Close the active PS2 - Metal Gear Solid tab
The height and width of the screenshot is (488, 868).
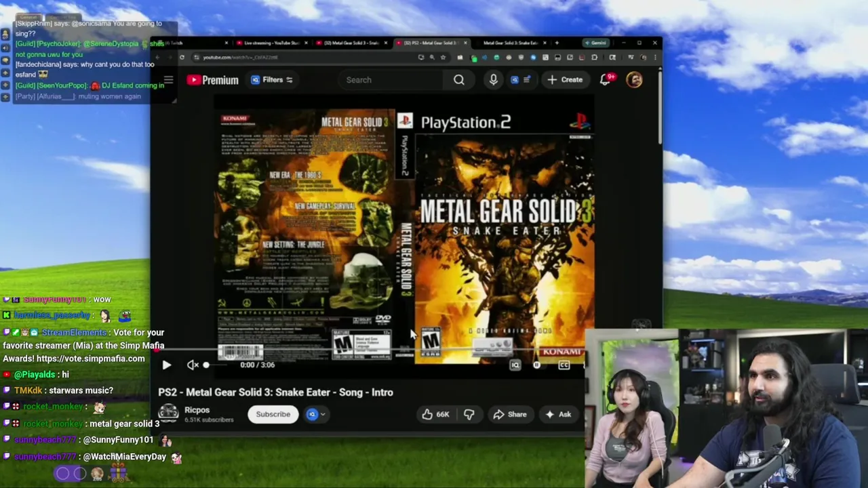coord(465,43)
